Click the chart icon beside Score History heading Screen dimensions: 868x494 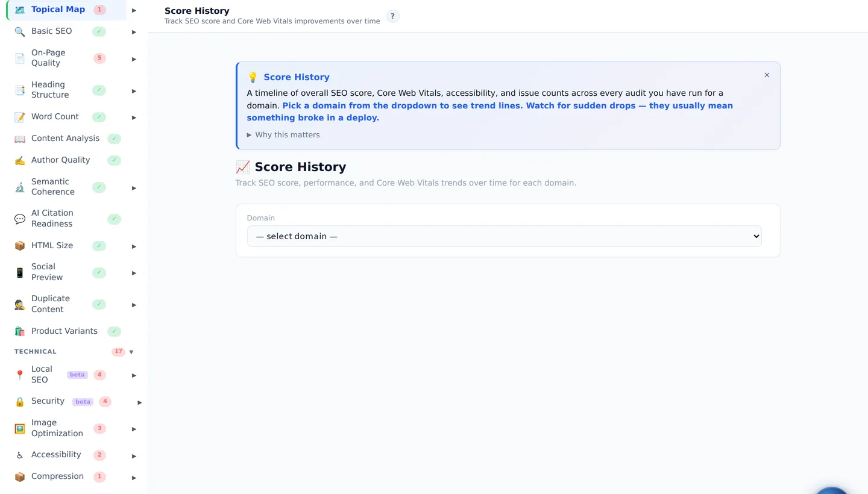(x=243, y=167)
